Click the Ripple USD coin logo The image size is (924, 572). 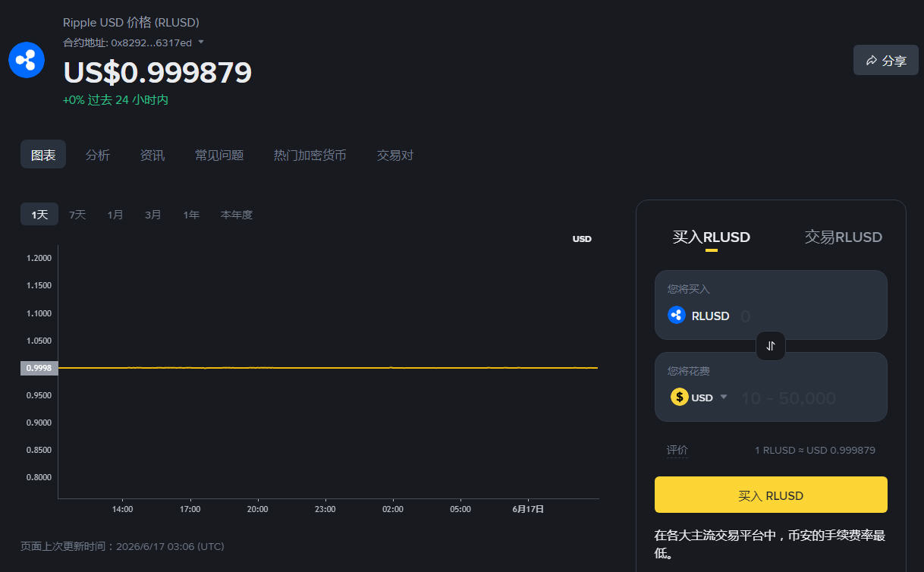[x=27, y=60]
